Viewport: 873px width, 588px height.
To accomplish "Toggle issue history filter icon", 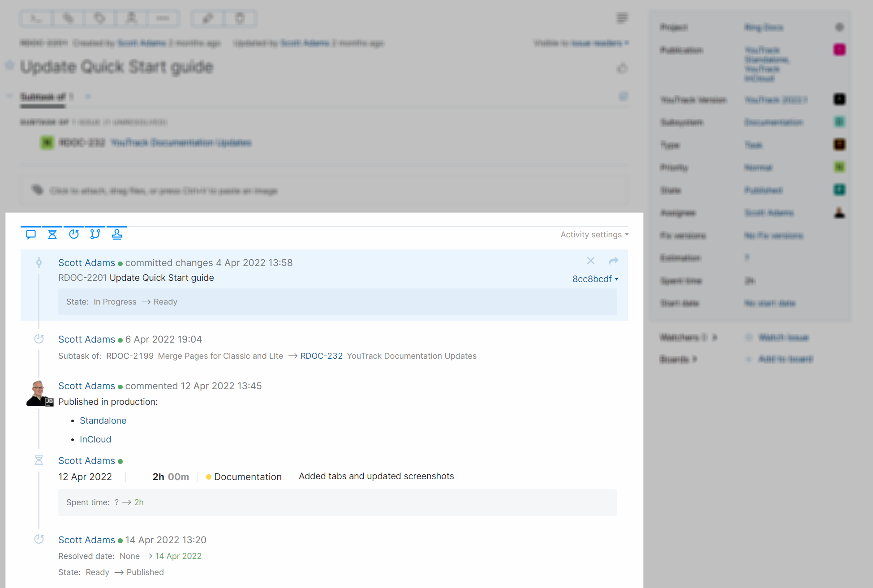I will (x=74, y=234).
